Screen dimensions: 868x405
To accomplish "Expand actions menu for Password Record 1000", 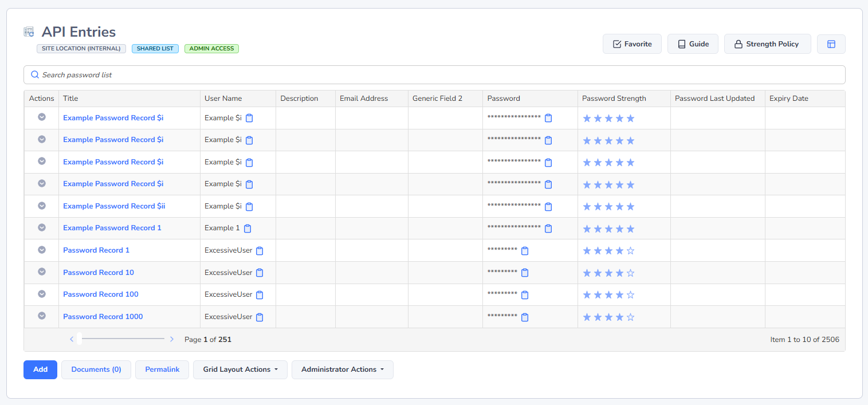I will (x=42, y=316).
